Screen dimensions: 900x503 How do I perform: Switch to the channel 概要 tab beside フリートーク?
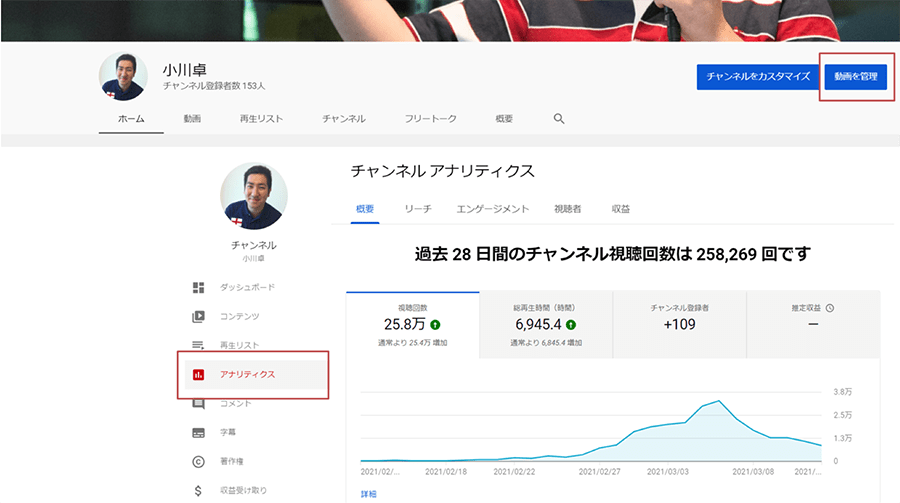coord(504,119)
